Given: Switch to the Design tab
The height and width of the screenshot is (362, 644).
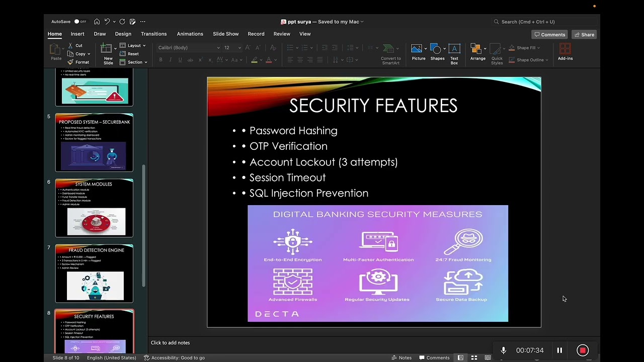Looking at the screenshot, I should pyautogui.click(x=123, y=34).
